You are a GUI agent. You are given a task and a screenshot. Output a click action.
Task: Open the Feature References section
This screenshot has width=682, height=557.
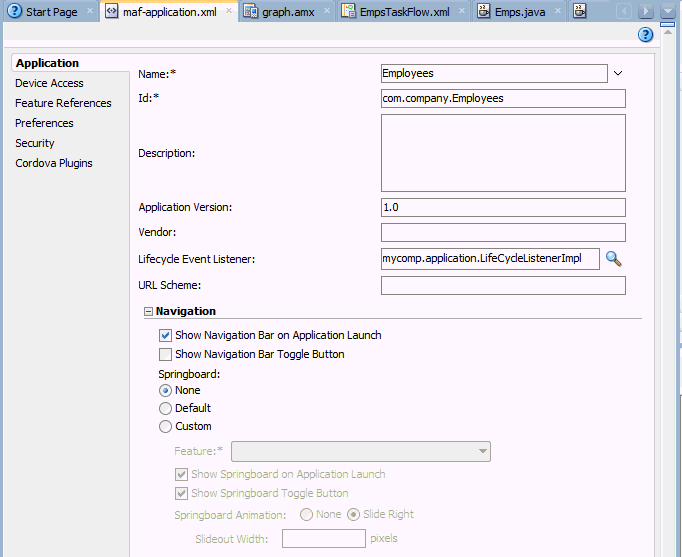click(x=63, y=103)
